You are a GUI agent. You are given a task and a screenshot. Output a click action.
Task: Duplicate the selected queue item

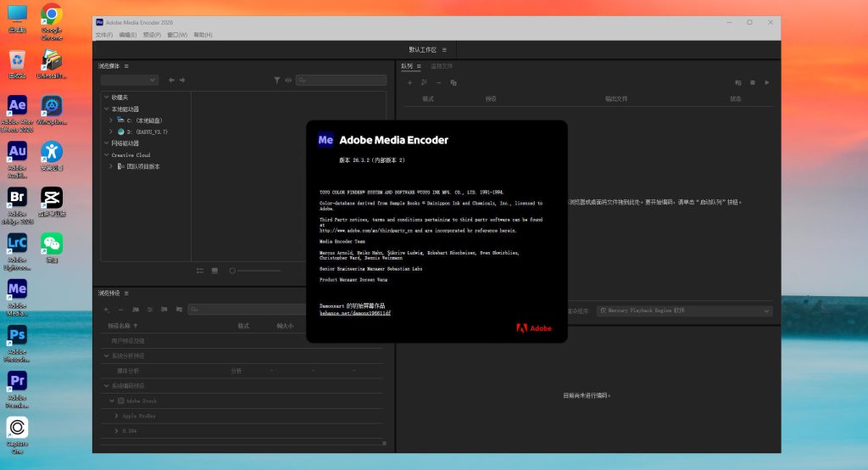click(453, 82)
